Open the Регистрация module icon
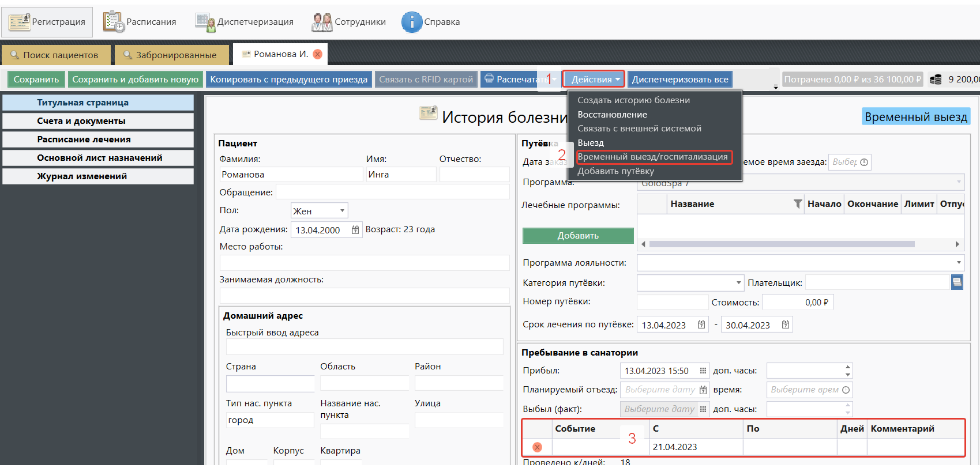The width and height of the screenshot is (980, 472). click(x=20, y=22)
